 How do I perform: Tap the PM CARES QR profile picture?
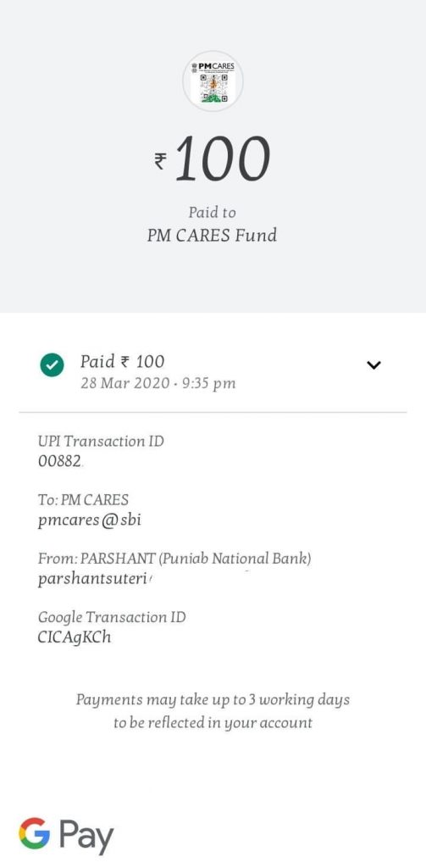213,81
